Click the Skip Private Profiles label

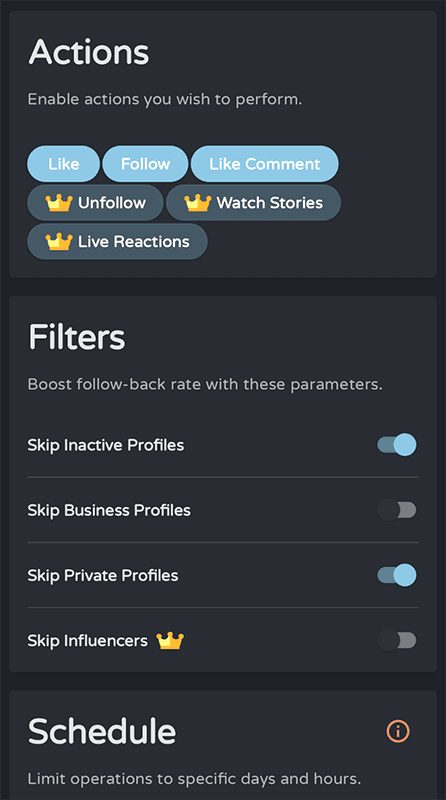(103, 576)
